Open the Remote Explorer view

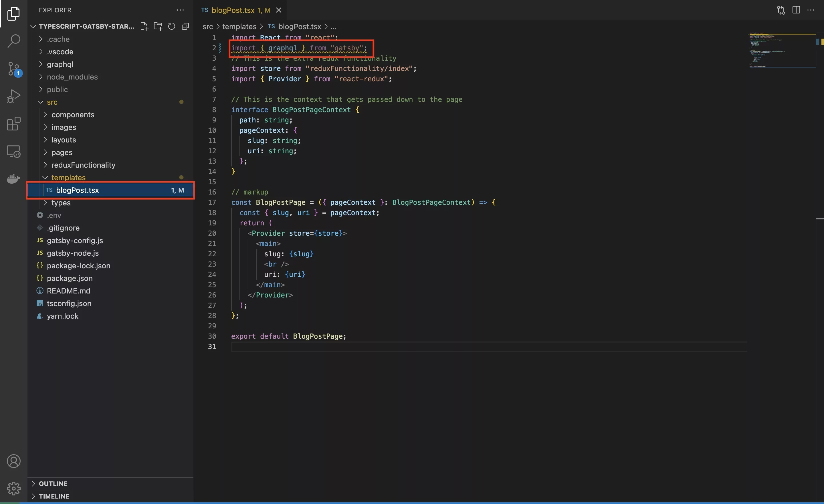tap(14, 152)
